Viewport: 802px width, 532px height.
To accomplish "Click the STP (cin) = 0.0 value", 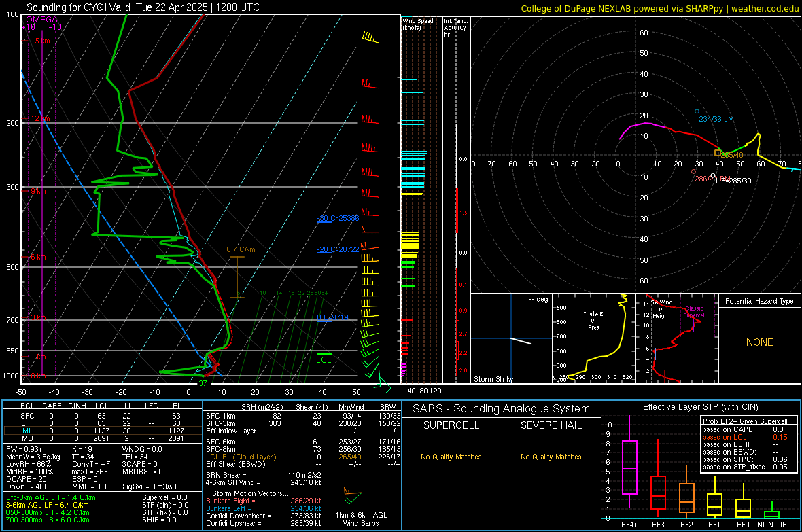I will 165,505.
